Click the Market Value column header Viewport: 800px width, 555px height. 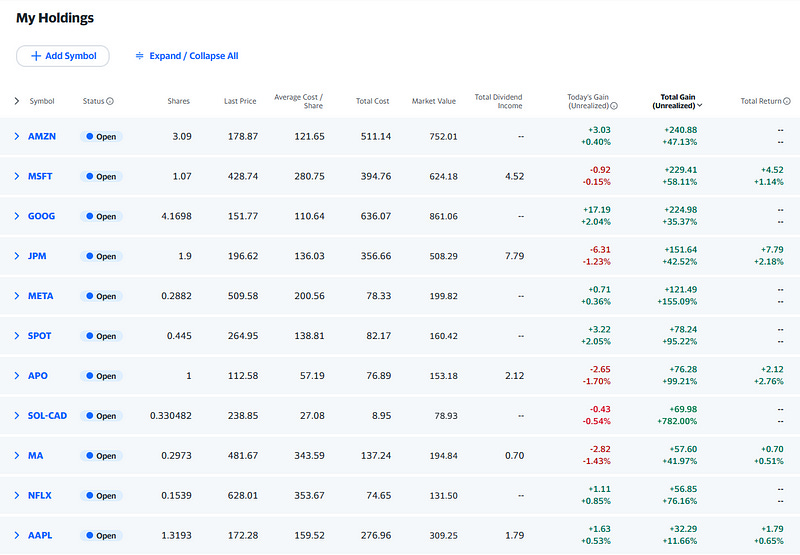pyautogui.click(x=434, y=101)
